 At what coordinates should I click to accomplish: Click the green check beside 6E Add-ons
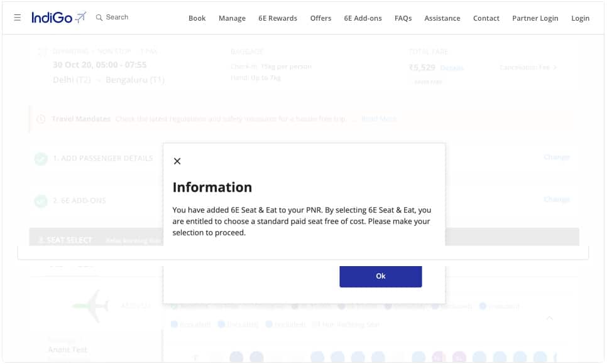[41, 201]
